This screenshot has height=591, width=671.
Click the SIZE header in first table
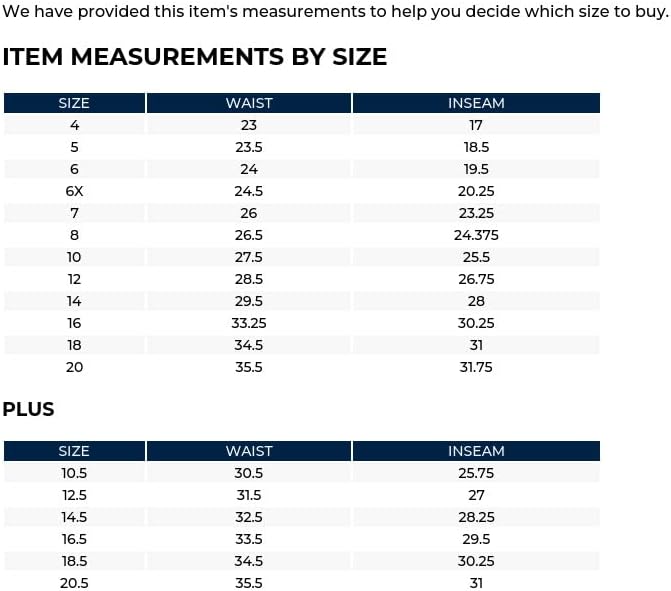(x=74, y=103)
